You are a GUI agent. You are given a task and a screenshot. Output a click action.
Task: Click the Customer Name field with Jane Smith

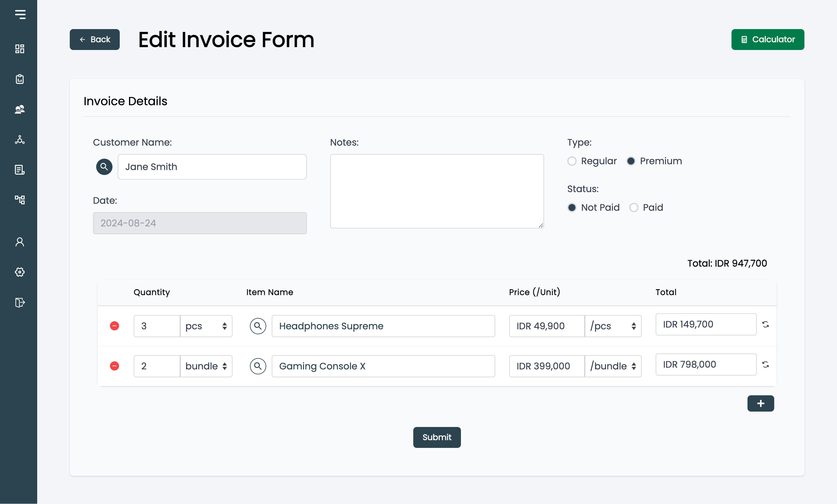(x=212, y=167)
